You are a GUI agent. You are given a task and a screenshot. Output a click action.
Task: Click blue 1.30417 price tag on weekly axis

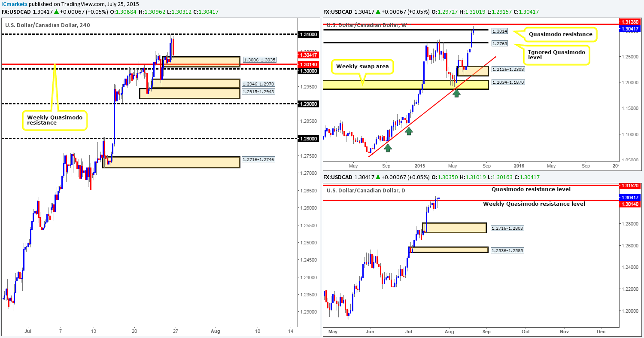[629, 28]
